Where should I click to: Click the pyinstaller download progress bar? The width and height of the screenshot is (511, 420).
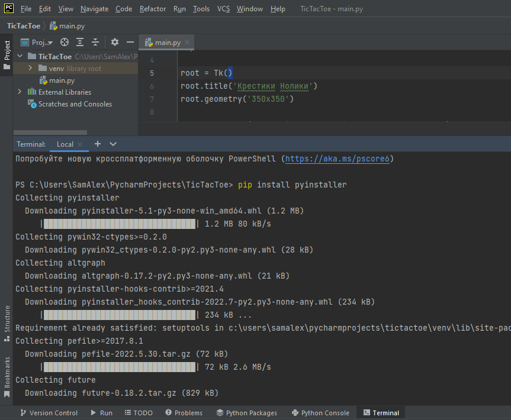tap(119, 224)
